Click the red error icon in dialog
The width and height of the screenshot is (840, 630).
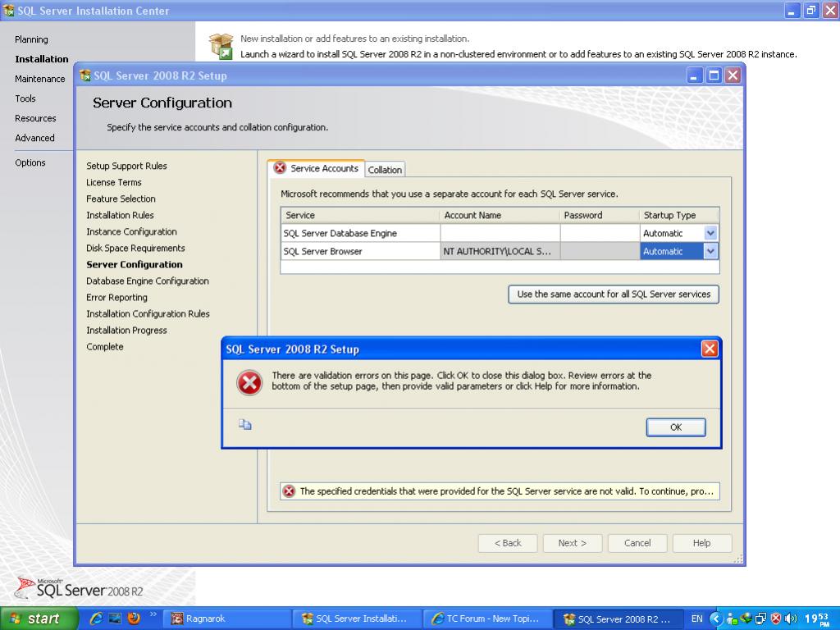tap(249, 382)
